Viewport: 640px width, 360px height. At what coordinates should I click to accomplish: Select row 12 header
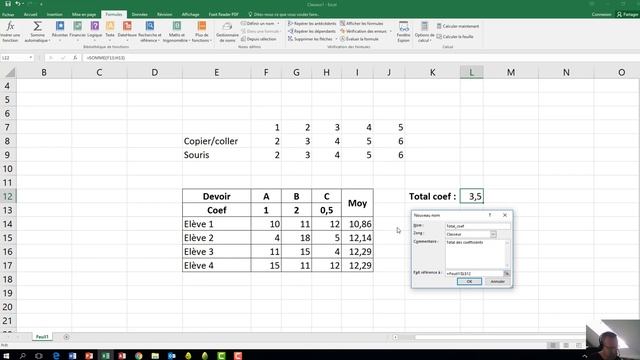click(x=8, y=196)
